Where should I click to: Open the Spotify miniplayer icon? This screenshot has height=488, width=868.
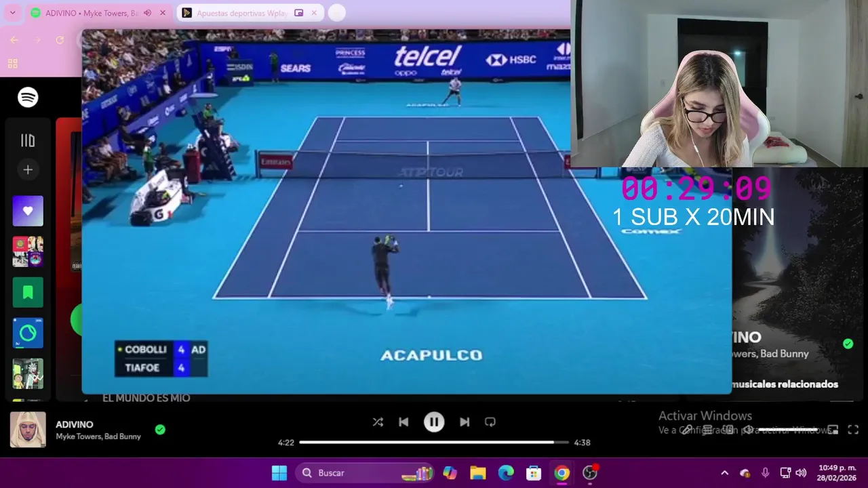point(833,430)
